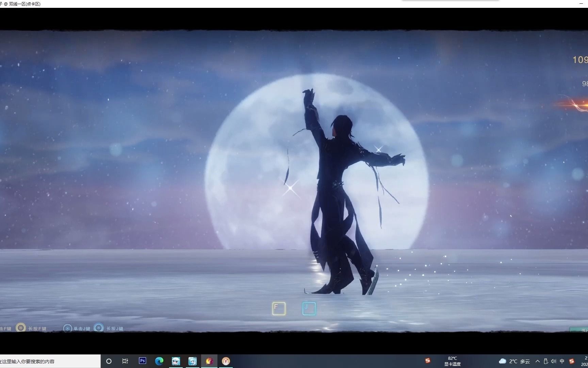Open the volume control in tray

coord(554,361)
